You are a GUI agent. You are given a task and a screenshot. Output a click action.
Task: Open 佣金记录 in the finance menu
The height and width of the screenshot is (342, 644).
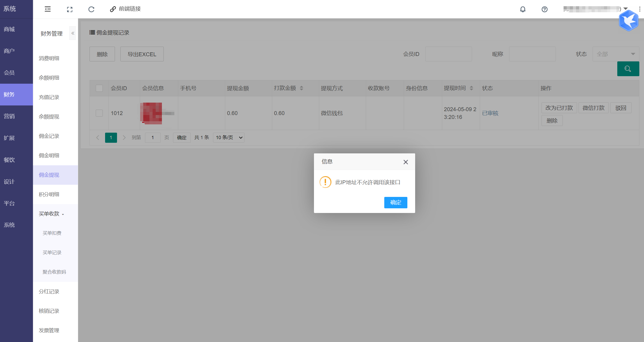pyautogui.click(x=49, y=136)
